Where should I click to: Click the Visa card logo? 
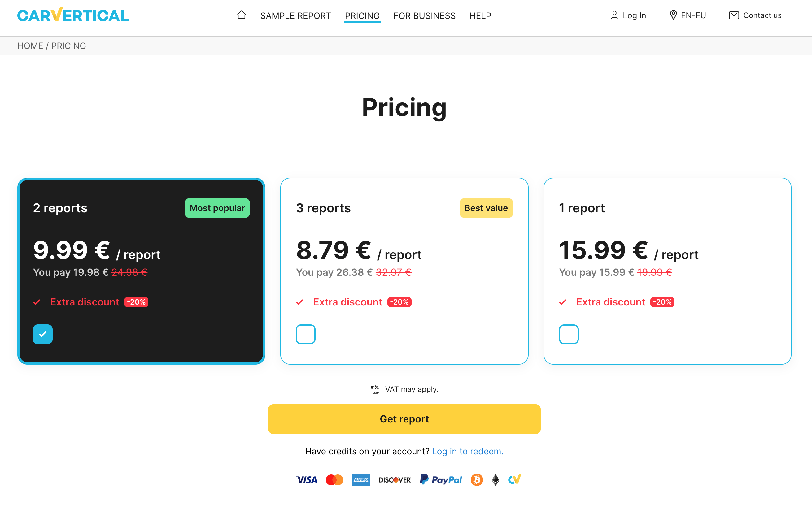click(307, 480)
